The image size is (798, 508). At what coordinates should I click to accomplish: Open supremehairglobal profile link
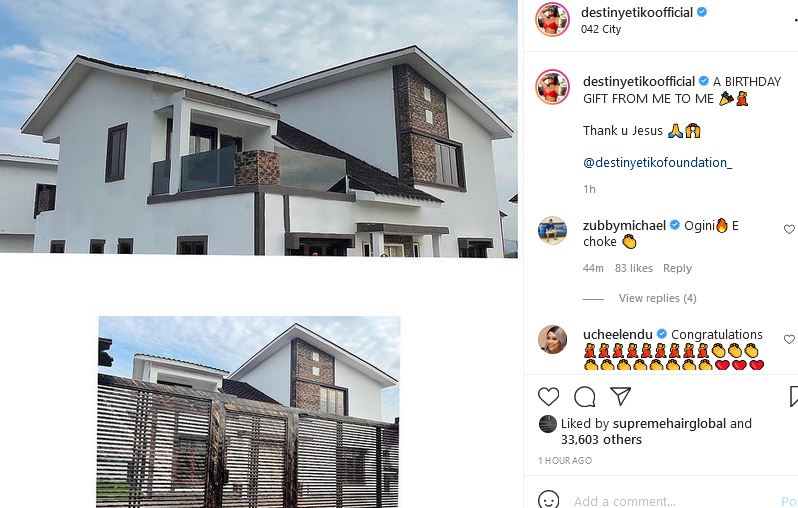click(x=669, y=424)
